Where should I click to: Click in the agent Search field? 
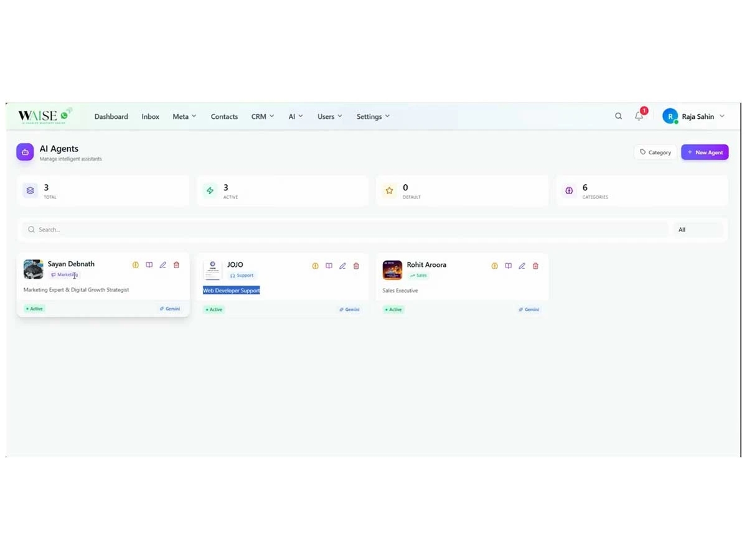(x=345, y=230)
